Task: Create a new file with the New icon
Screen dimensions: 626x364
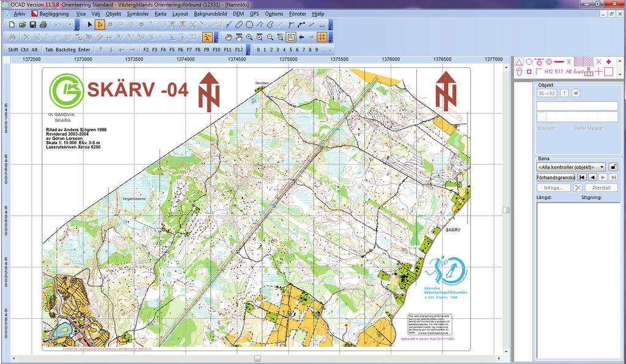Action: (x=12, y=24)
